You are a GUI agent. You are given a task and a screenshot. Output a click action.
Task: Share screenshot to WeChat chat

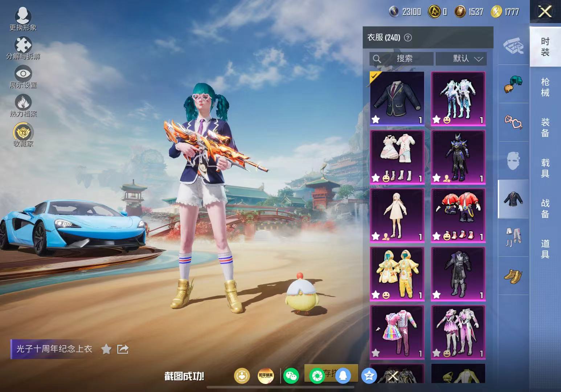click(x=291, y=376)
